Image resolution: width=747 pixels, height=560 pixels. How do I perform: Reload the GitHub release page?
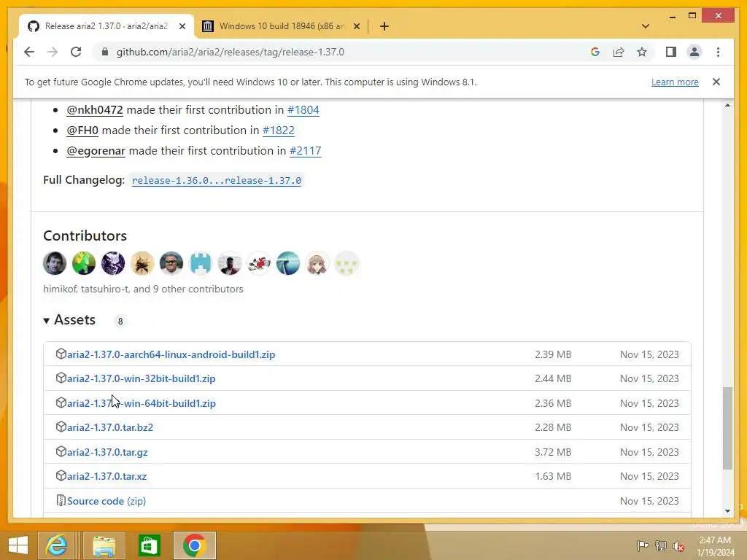point(76,52)
